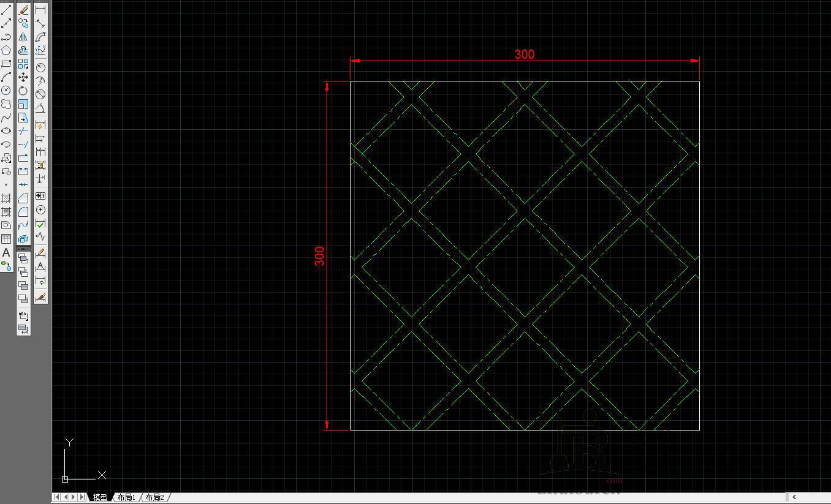This screenshot has width=831, height=504.
Task: Select the Line draw tool
Action: tap(6, 10)
